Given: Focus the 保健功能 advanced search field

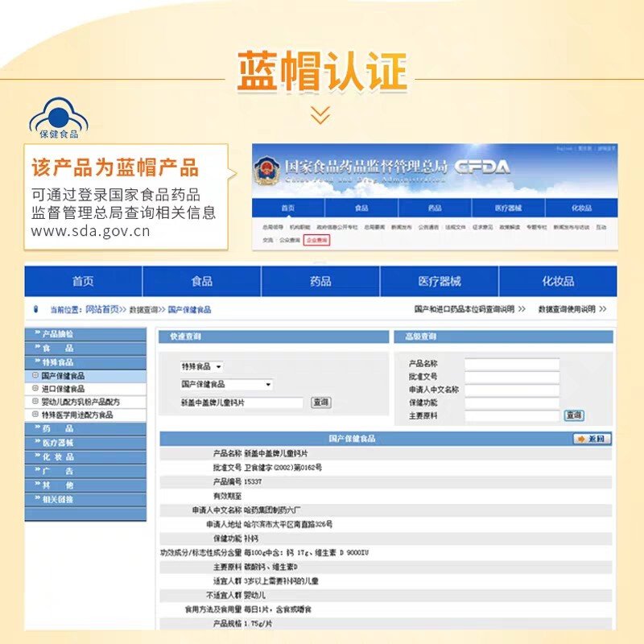Looking at the screenshot, I should (x=512, y=402).
